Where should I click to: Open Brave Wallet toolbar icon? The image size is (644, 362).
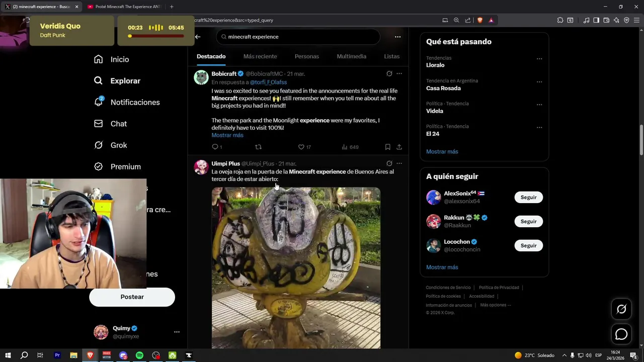[x=606, y=20]
